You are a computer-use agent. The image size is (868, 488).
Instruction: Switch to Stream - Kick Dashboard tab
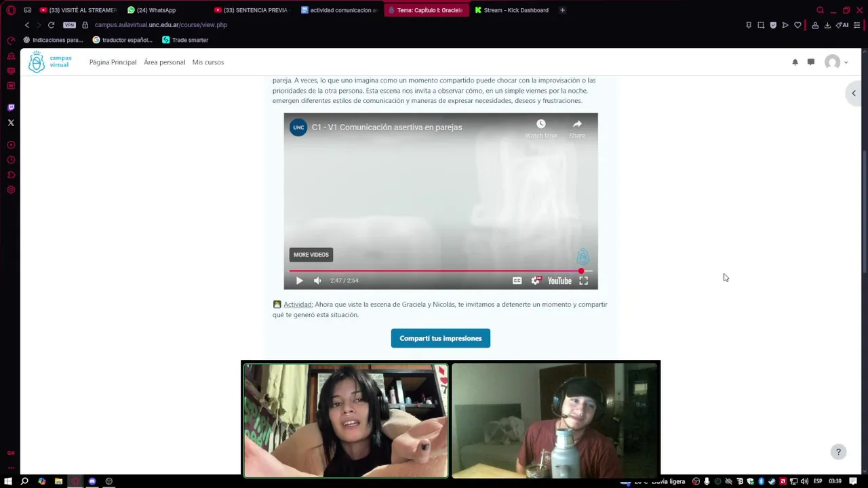pos(512,10)
